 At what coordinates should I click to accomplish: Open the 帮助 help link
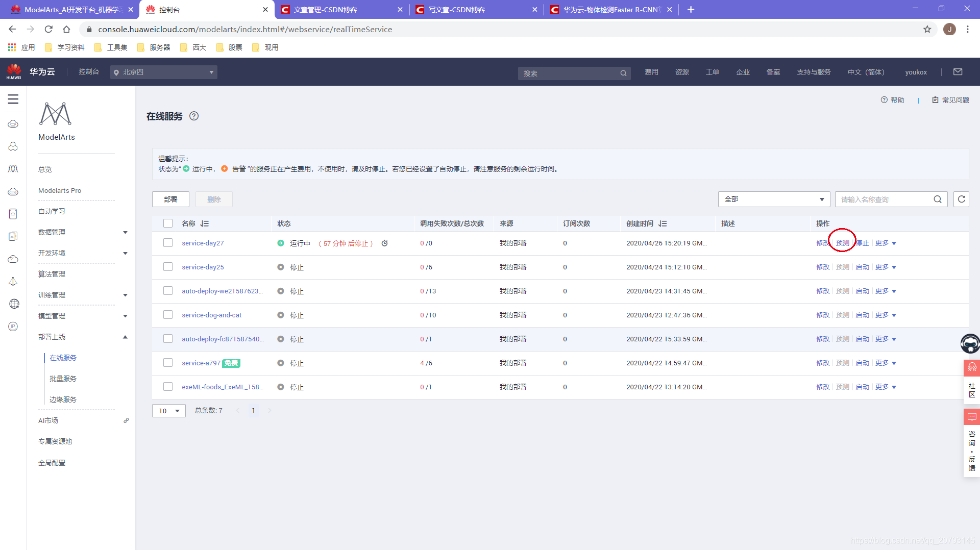(892, 100)
